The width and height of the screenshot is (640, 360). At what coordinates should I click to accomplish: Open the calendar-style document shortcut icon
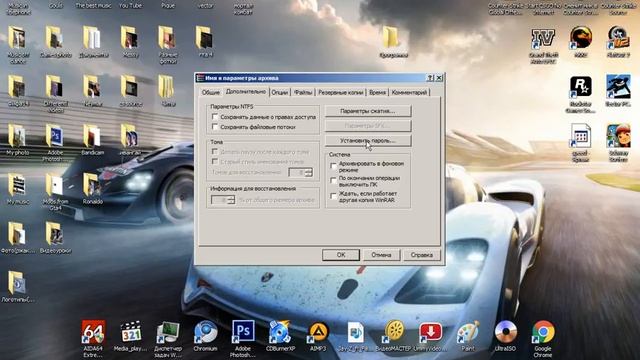tap(580, 137)
